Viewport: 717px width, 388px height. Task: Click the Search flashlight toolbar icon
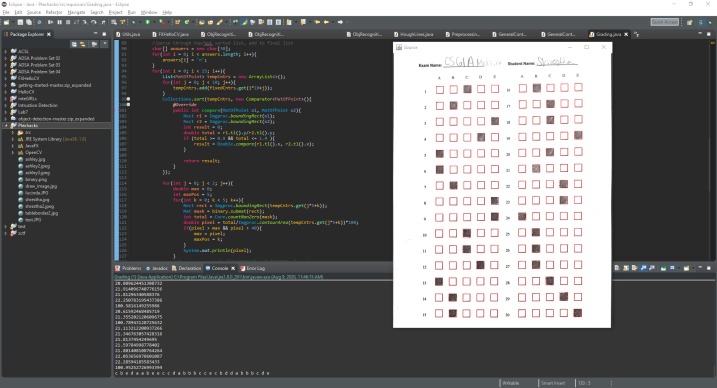[219, 22]
